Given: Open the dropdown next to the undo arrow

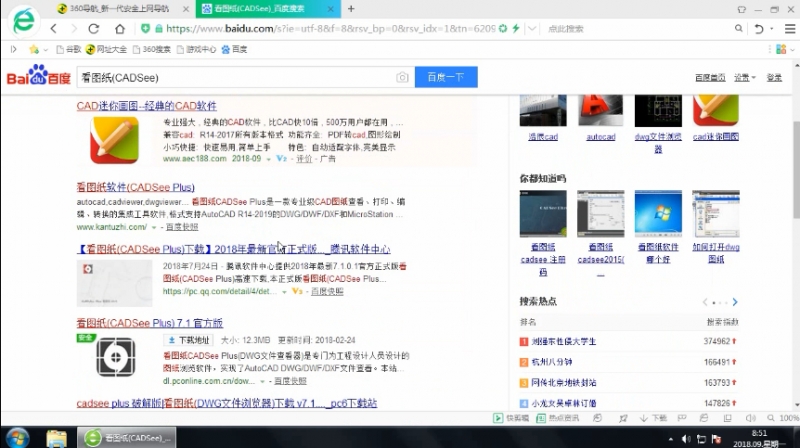Looking at the screenshot, I should pos(771,29).
